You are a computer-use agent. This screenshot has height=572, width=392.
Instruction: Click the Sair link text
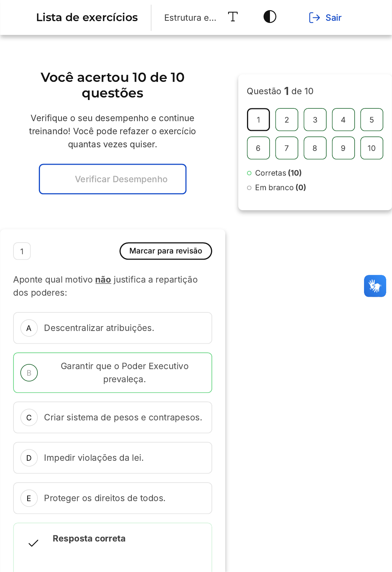point(333,17)
